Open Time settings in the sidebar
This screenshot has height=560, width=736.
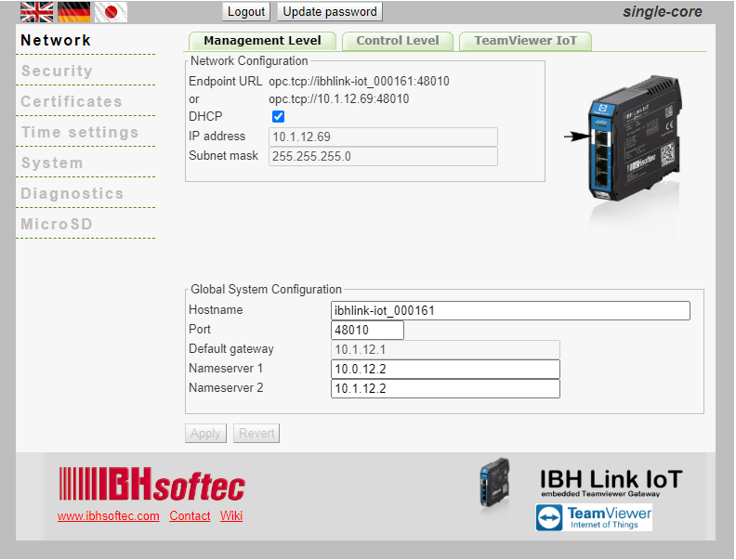80,133
